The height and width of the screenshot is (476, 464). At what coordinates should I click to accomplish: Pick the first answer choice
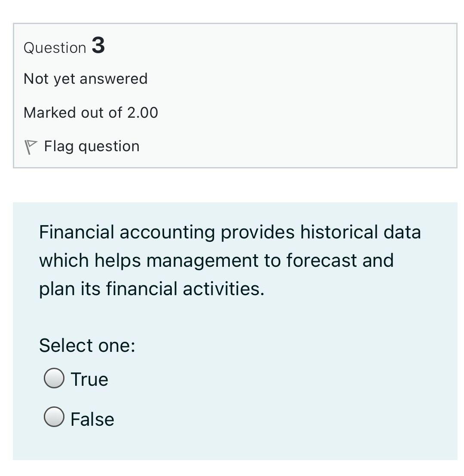[x=53, y=378]
